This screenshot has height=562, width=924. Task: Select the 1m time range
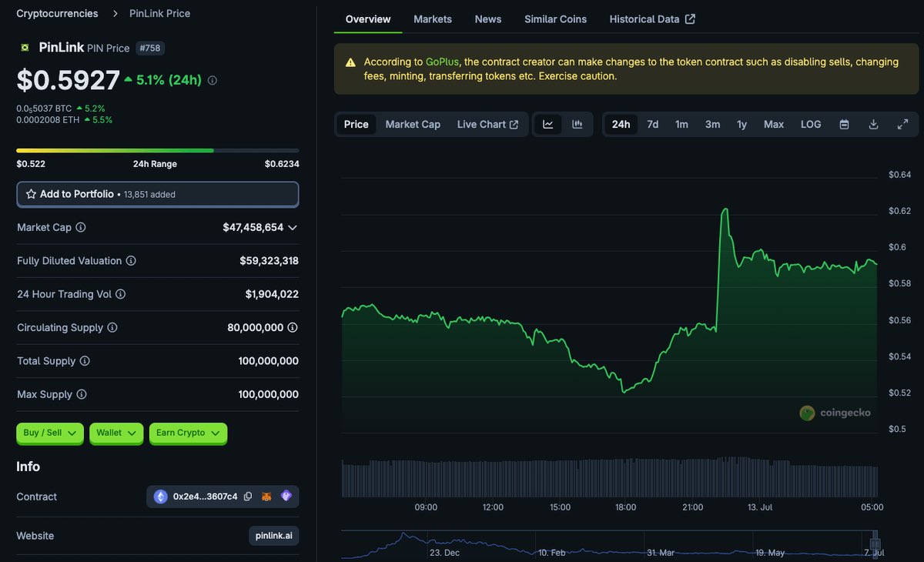pyautogui.click(x=682, y=124)
